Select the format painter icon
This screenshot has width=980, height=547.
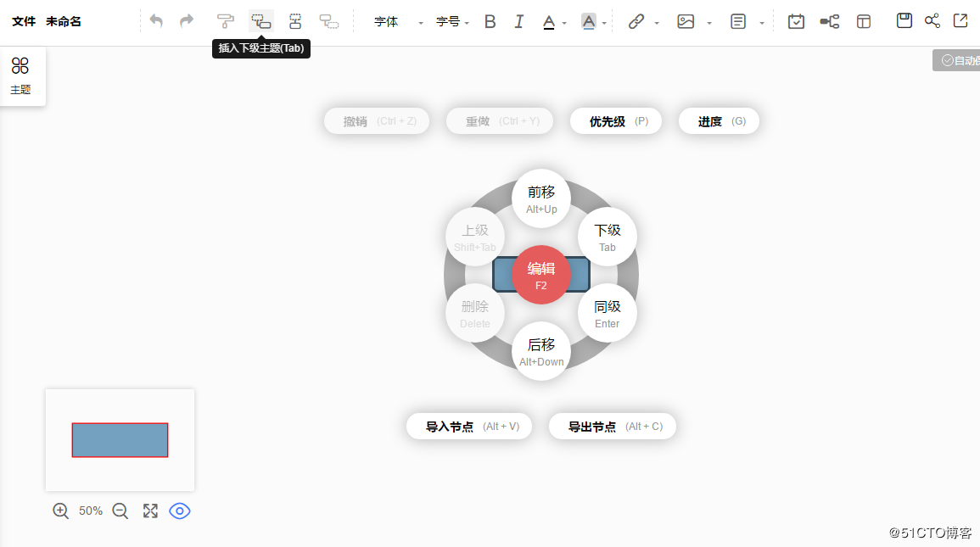226,21
